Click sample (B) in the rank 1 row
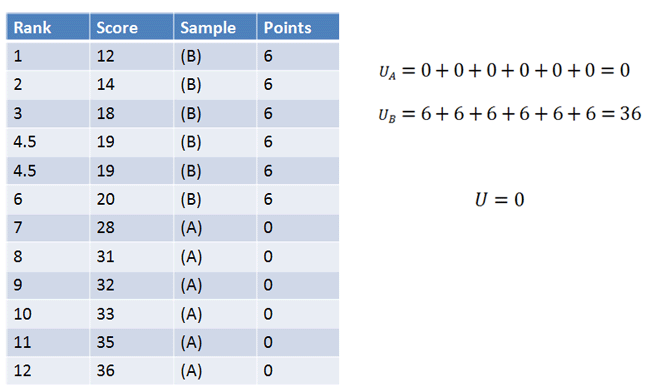 tap(215, 56)
